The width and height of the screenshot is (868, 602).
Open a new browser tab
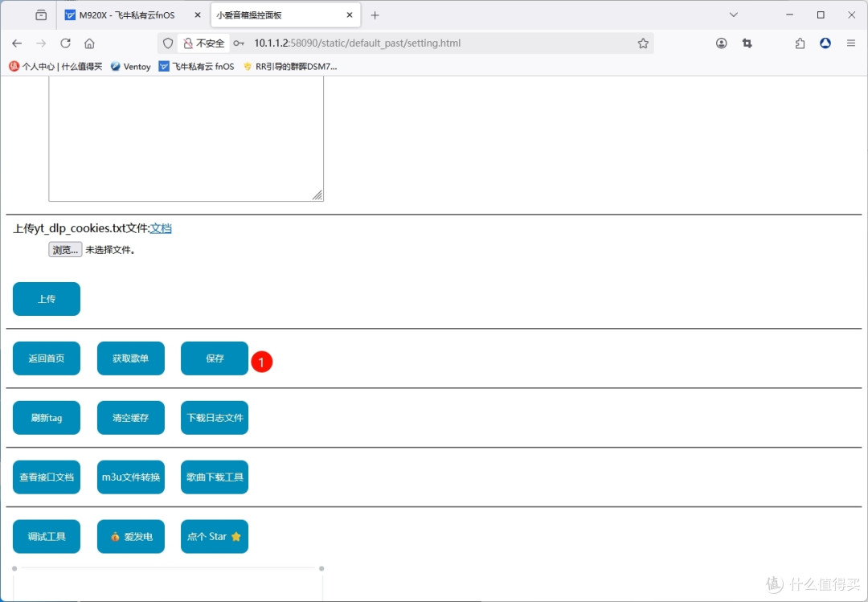pyautogui.click(x=375, y=15)
